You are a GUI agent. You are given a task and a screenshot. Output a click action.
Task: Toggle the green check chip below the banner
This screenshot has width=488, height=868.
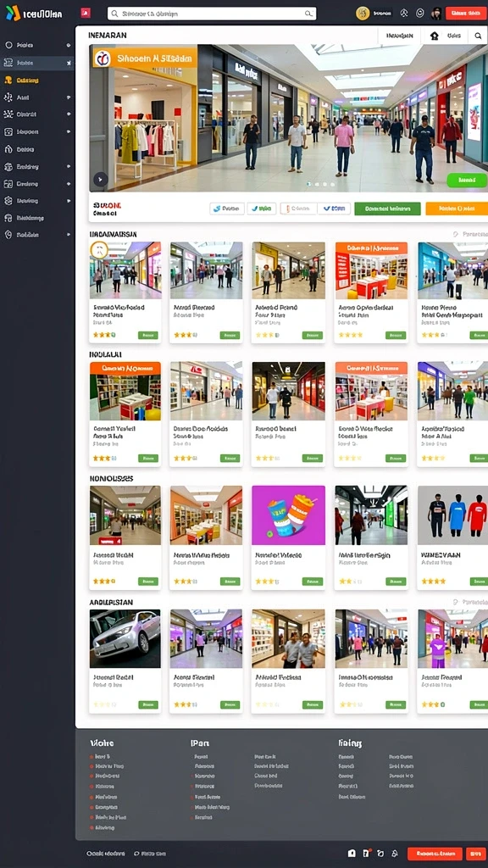pyautogui.click(x=261, y=209)
